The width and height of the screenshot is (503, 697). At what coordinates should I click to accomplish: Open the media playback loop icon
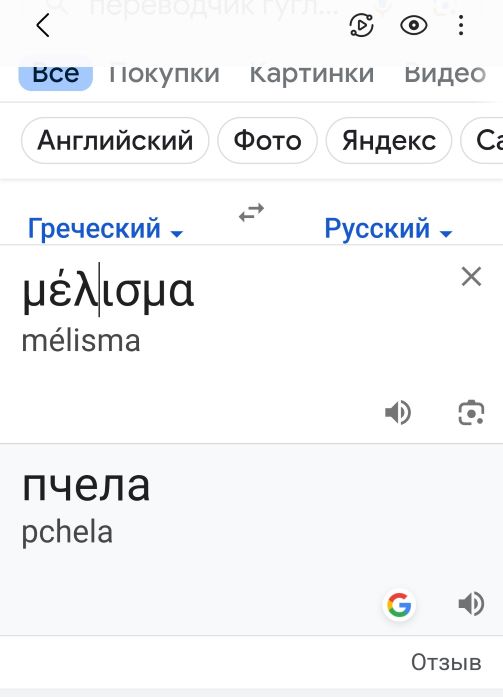pos(362,25)
